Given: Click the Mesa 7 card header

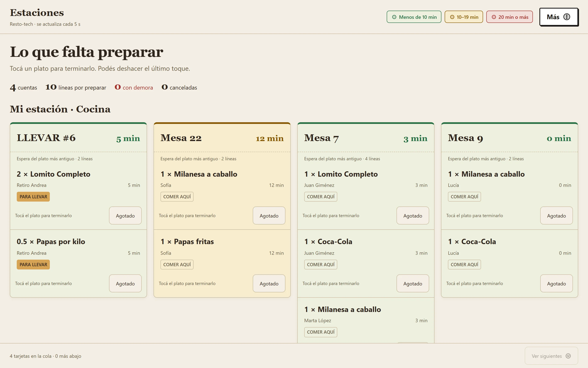Looking at the screenshot, I should click(x=366, y=138).
